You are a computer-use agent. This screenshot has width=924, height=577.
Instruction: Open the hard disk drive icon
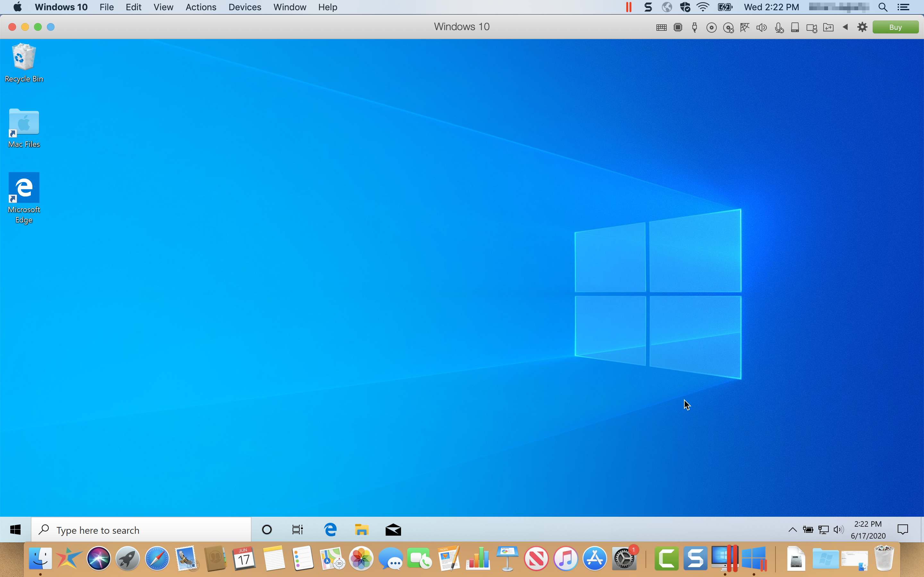coord(795,28)
